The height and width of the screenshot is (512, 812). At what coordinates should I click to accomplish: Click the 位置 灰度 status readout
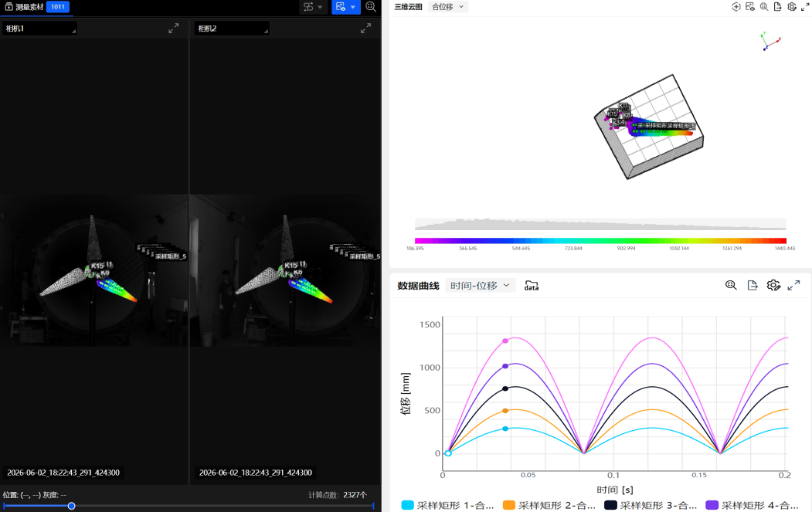(35, 495)
